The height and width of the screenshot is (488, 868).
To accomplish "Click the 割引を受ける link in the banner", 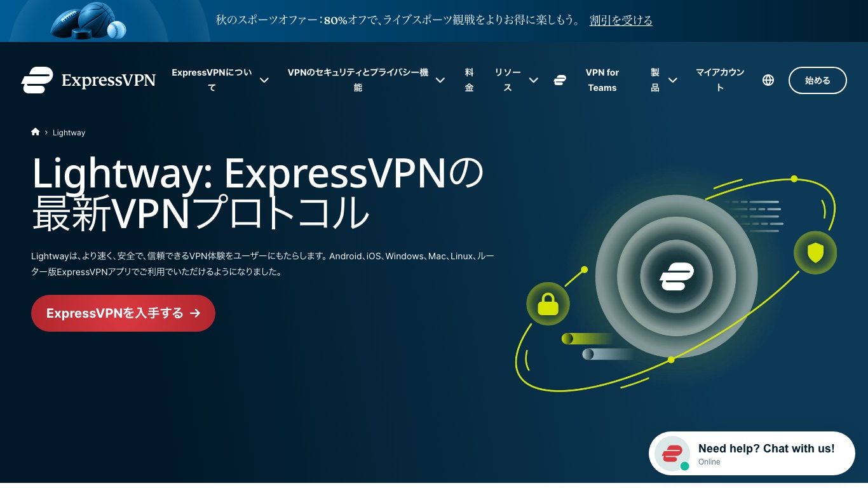I will (621, 20).
